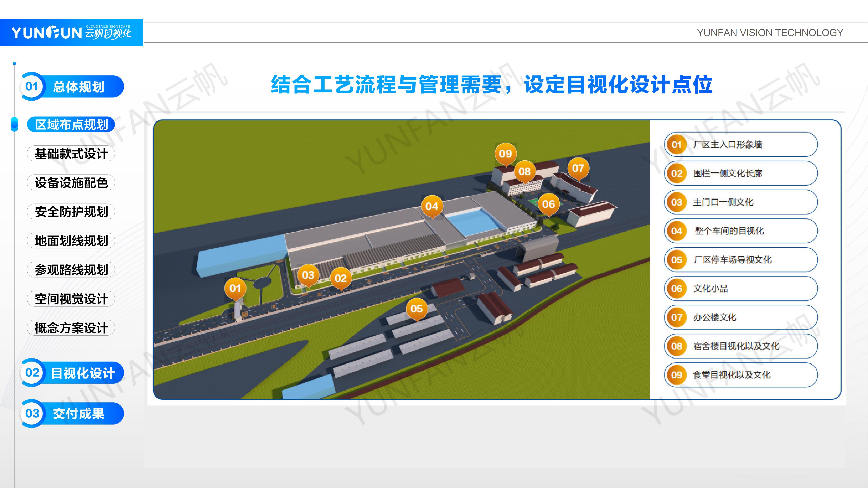Click map pin 06 near the court
The width and height of the screenshot is (868, 488).
(x=548, y=205)
